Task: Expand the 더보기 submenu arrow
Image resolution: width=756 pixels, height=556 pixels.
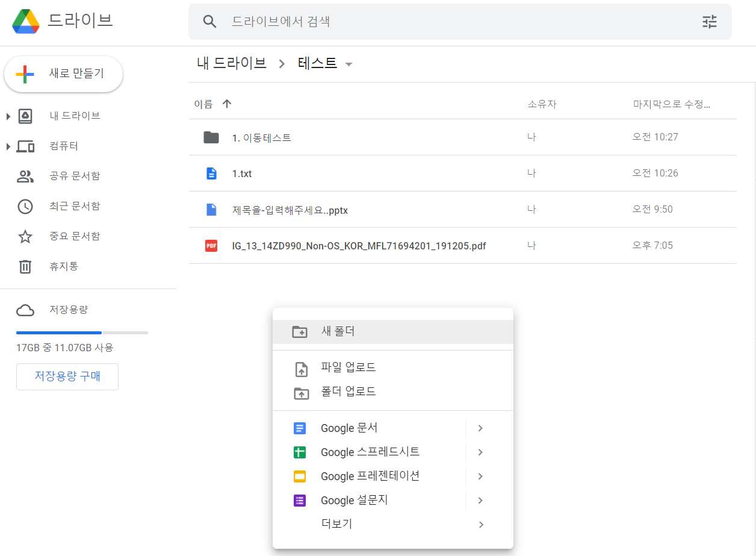Action: pos(481,525)
